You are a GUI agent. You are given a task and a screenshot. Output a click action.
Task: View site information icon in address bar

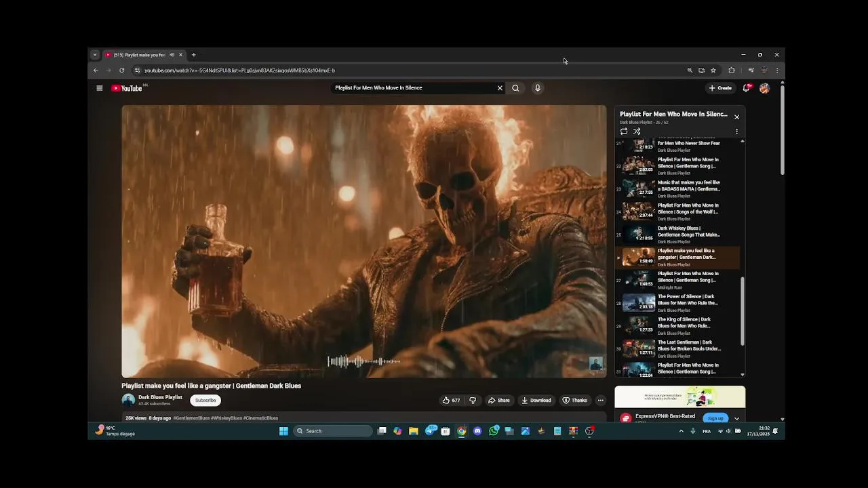137,70
